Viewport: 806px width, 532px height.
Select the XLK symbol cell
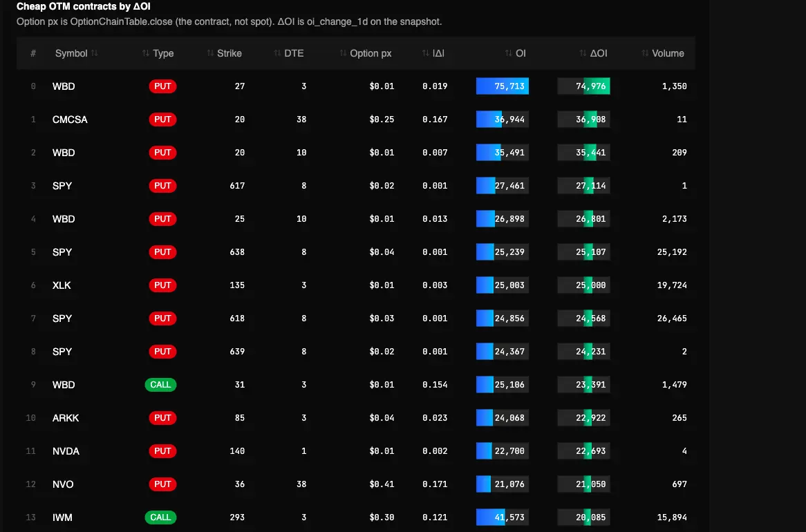pyautogui.click(x=62, y=285)
